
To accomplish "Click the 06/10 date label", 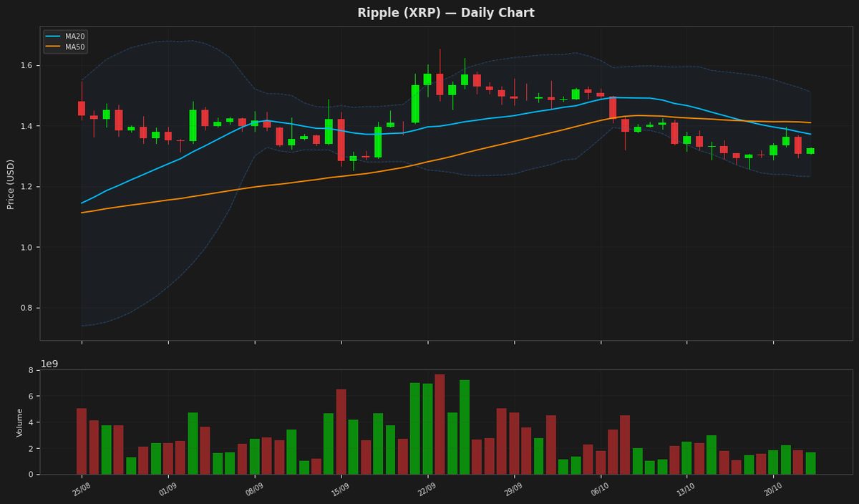I will click(600, 489).
